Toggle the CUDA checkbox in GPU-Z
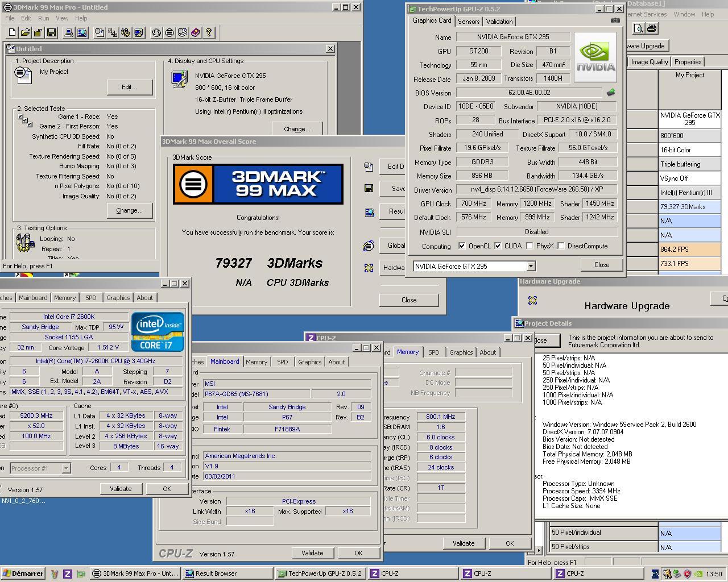 tap(498, 246)
